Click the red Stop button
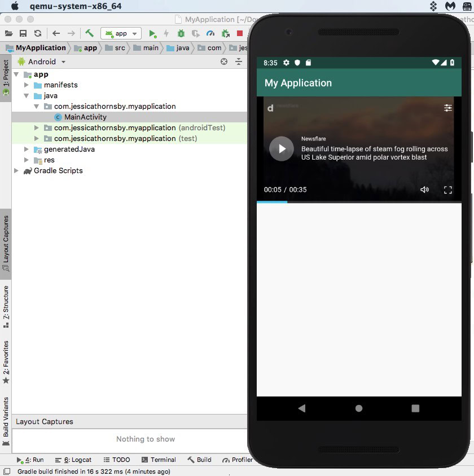This screenshot has width=474, height=476. 240,34
